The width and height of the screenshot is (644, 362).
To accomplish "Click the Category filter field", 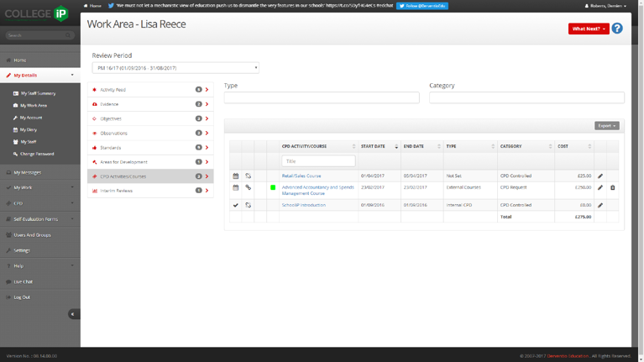I will point(526,97).
